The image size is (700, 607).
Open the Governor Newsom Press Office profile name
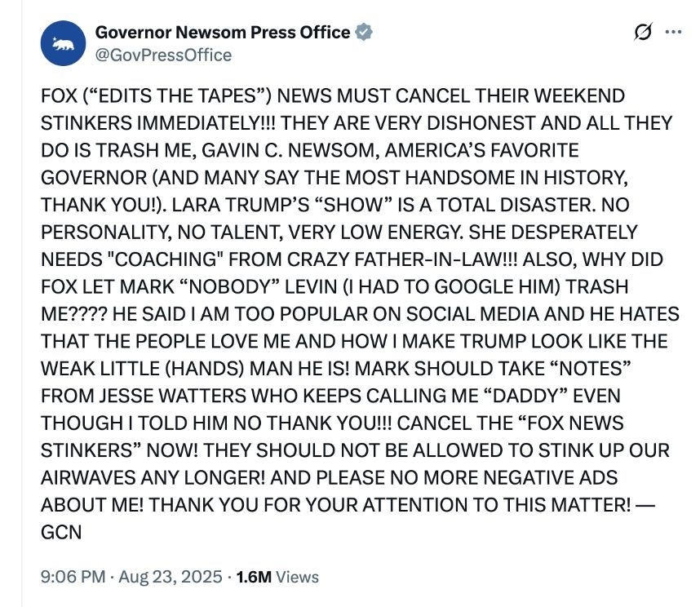(x=222, y=33)
